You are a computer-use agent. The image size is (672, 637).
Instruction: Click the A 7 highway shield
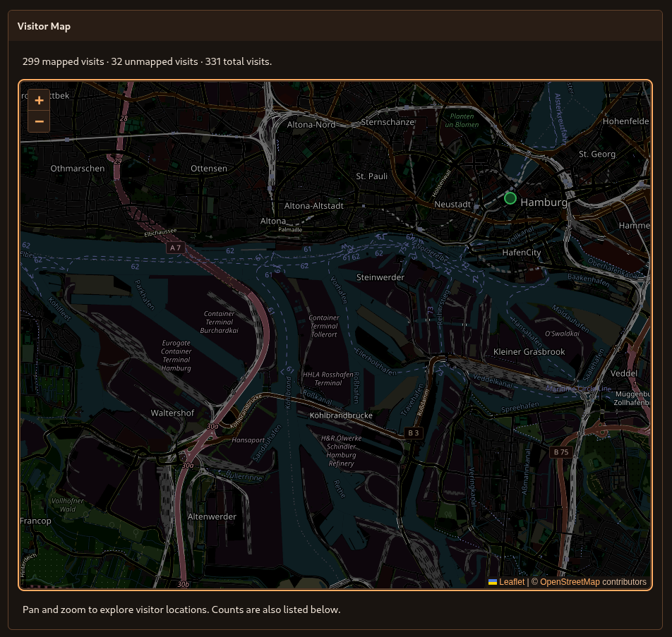[x=175, y=248]
